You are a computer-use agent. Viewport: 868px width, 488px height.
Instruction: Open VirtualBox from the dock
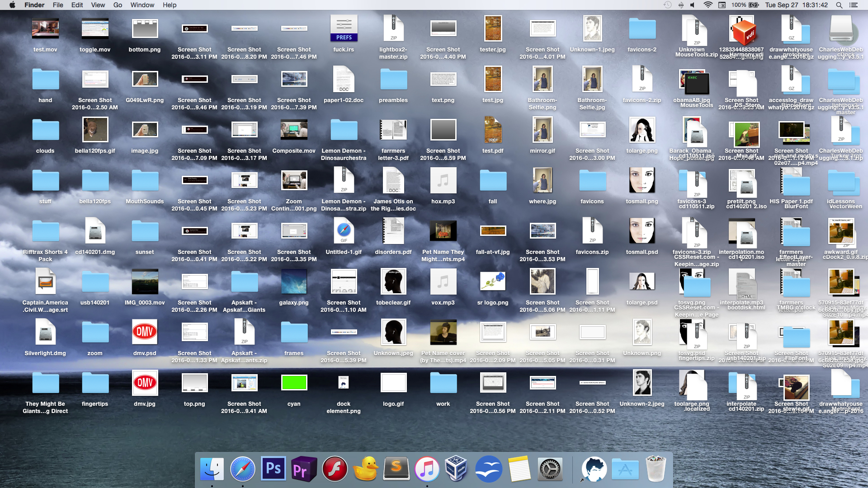(457, 469)
